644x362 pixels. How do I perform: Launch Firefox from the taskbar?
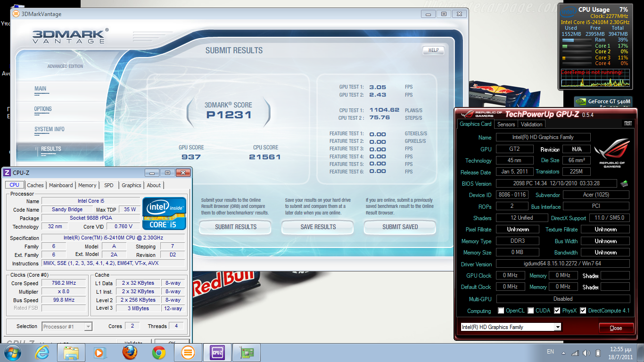(130, 353)
